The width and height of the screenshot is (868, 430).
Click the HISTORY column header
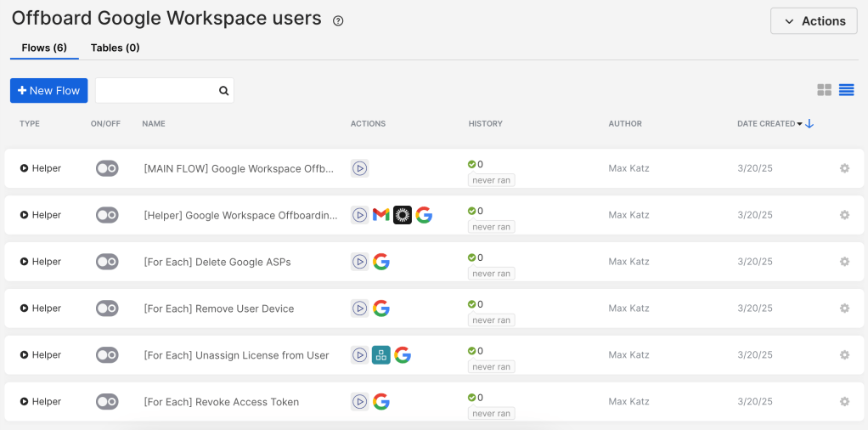pyautogui.click(x=486, y=123)
